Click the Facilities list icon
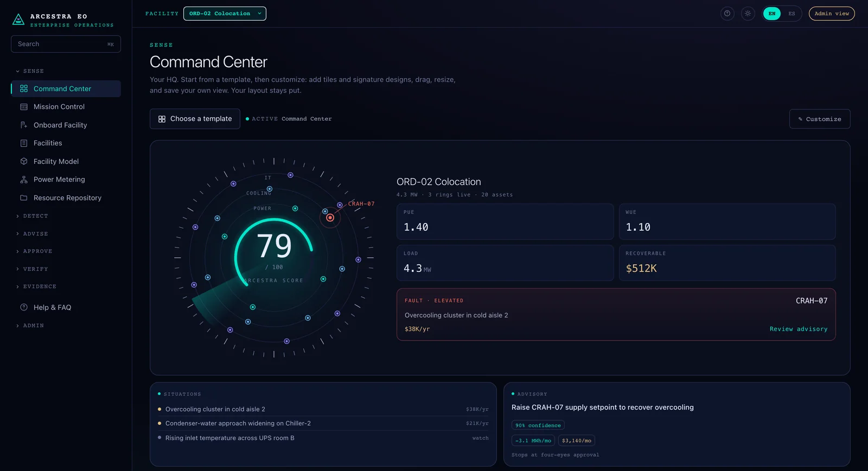868x471 pixels. pos(24,143)
